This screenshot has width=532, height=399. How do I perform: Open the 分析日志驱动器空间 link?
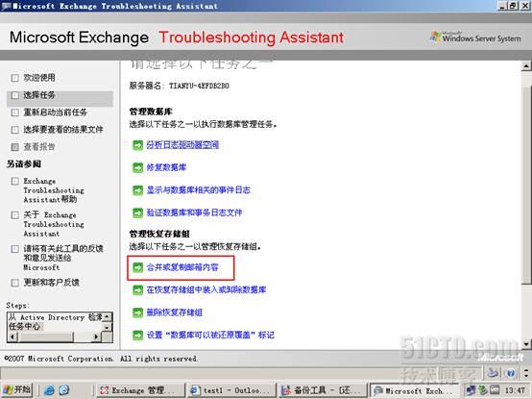(x=182, y=145)
